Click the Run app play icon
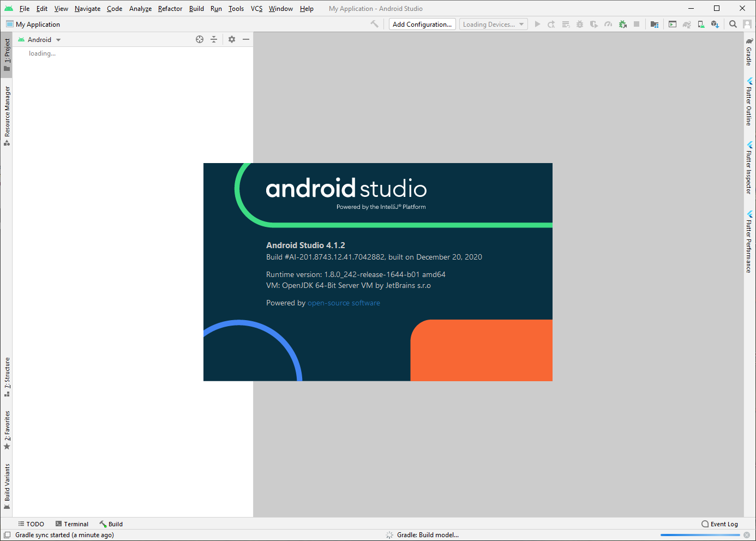This screenshot has height=541, width=756. (537, 24)
